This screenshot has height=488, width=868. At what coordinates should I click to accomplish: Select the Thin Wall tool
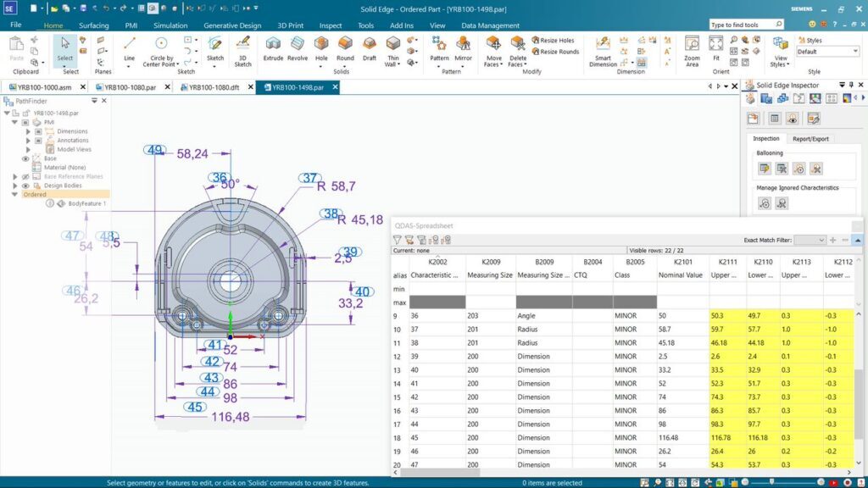point(393,52)
